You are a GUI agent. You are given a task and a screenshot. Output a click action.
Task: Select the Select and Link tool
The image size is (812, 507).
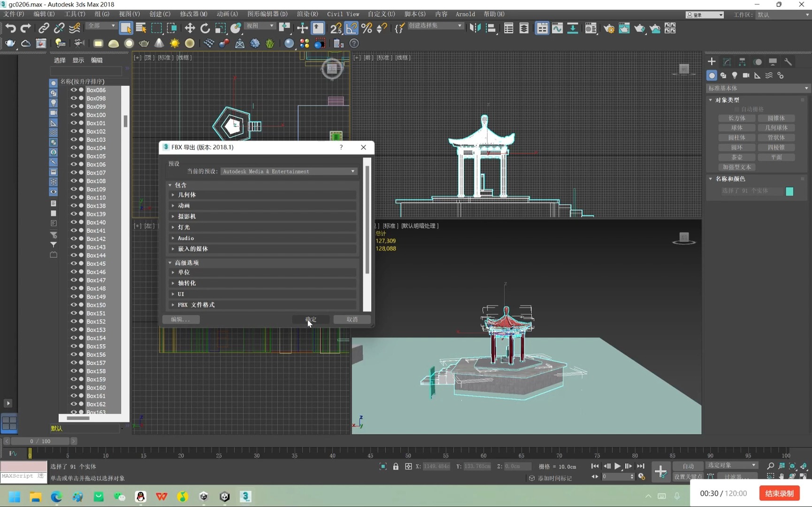click(x=44, y=28)
